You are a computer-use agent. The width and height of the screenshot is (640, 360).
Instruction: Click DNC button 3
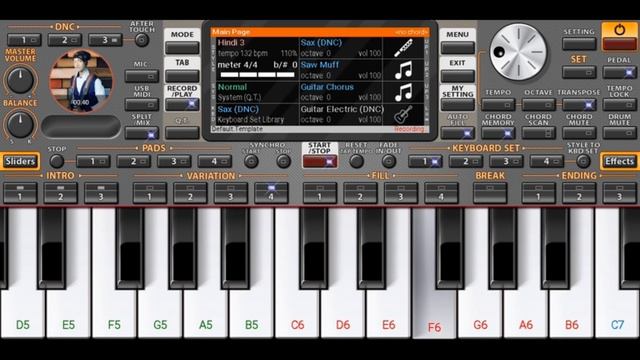coord(105,40)
